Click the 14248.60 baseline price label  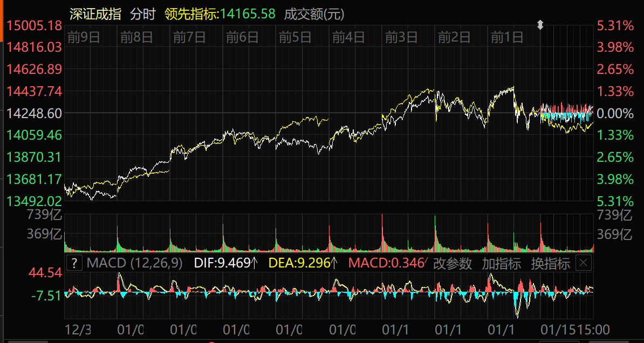click(35, 113)
